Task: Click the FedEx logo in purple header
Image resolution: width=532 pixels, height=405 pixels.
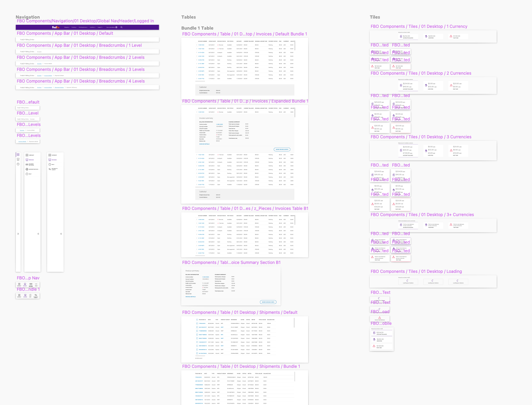Action: tap(56, 27)
